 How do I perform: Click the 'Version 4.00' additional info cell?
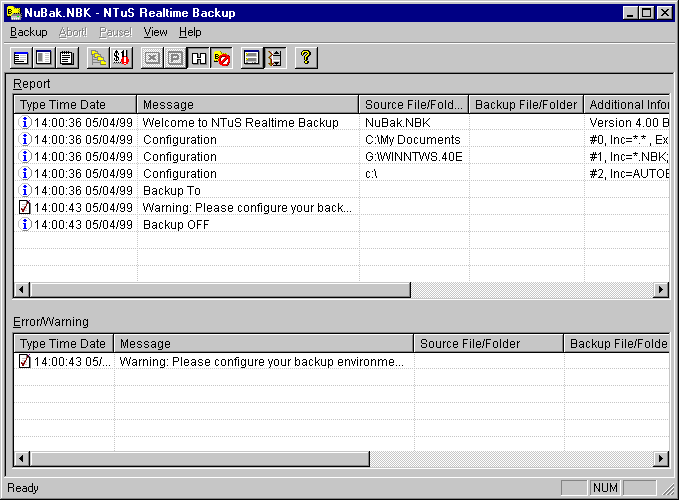[629, 123]
